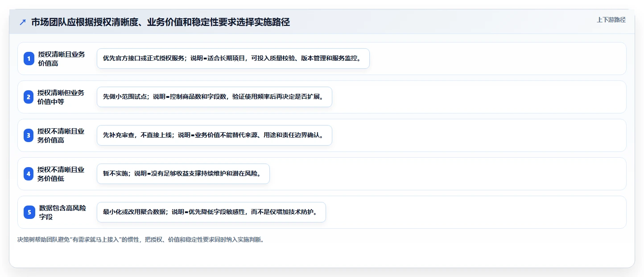Click the box 最小化或改用聚合数据
644x277 pixels.
tap(211, 212)
